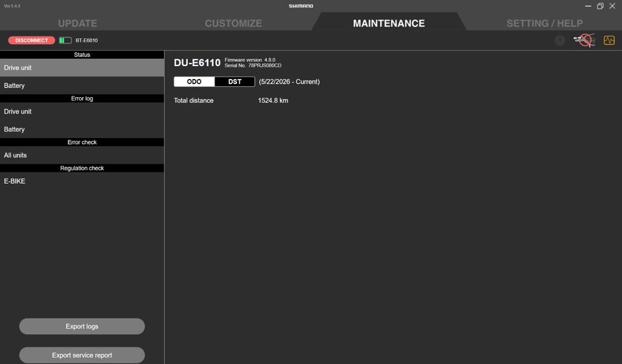Minimize the application window
Image resolution: width=622 pixels, height=364 pixels.
click(x=588, y=6)
